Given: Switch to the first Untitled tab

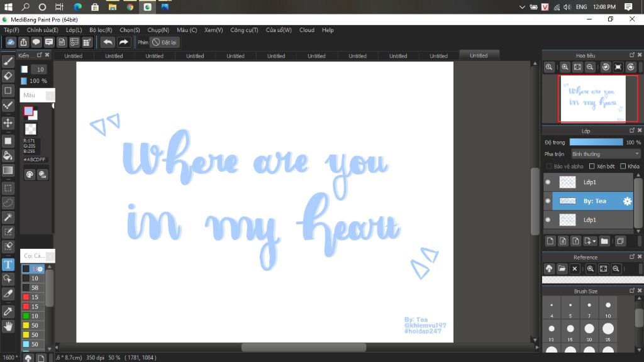Looking at the screenshot, I should coord(74,56).
